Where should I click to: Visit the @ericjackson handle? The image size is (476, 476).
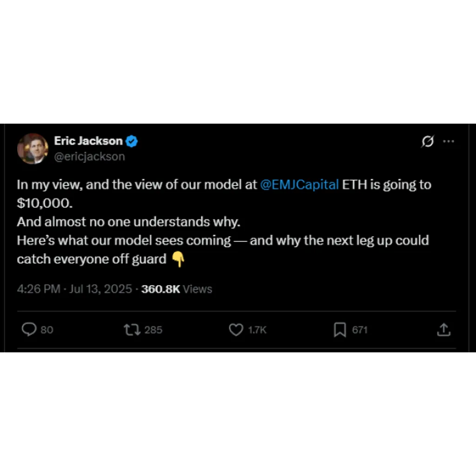tap(89, 157)
